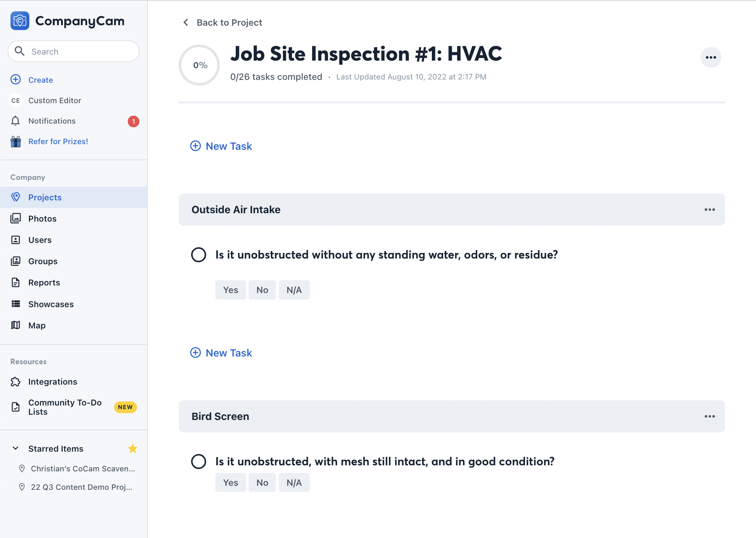
Task: Go Back to Project
Action: tap(223, 22)
